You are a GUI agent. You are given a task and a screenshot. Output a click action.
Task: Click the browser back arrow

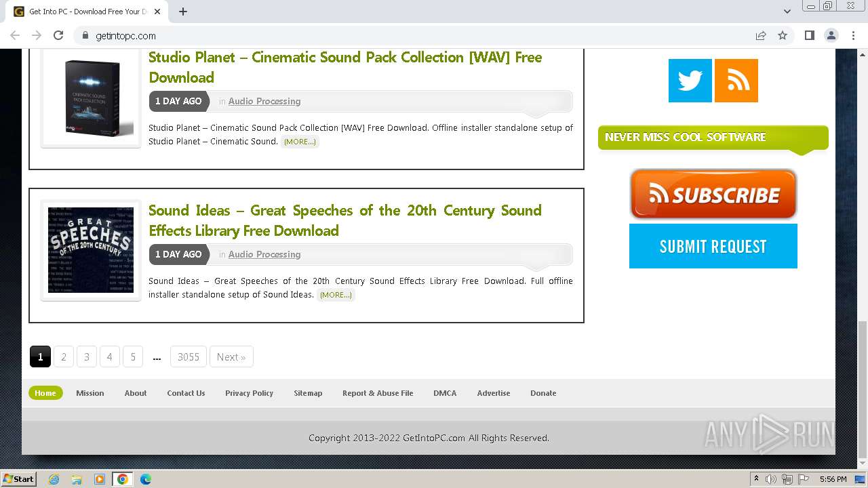(15, 35)
